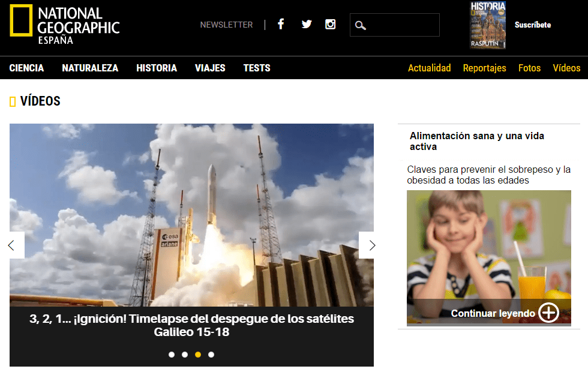Open the Galileo 15-18 timelapse video title
588x372 pixels.
pos(191,325)
